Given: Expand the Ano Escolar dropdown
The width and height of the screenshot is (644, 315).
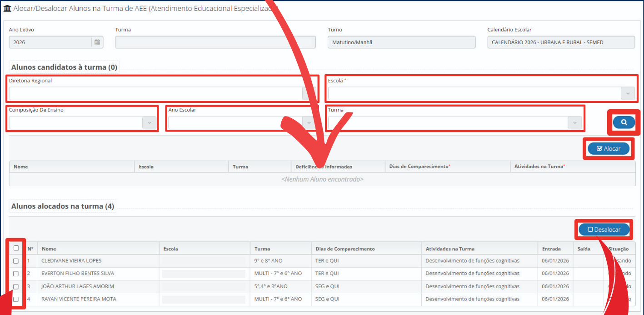Looking at the screenshot, I should click(309, 123).
